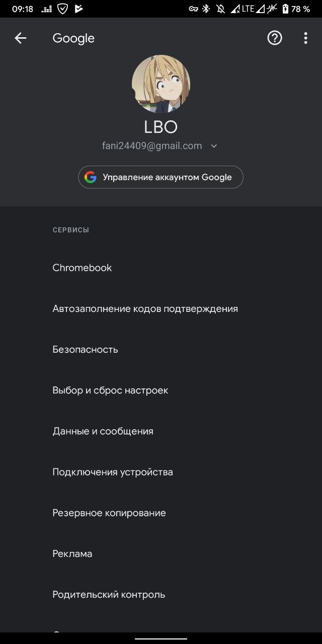
Task: Open the help question mark icon
Action: (275, 38)
